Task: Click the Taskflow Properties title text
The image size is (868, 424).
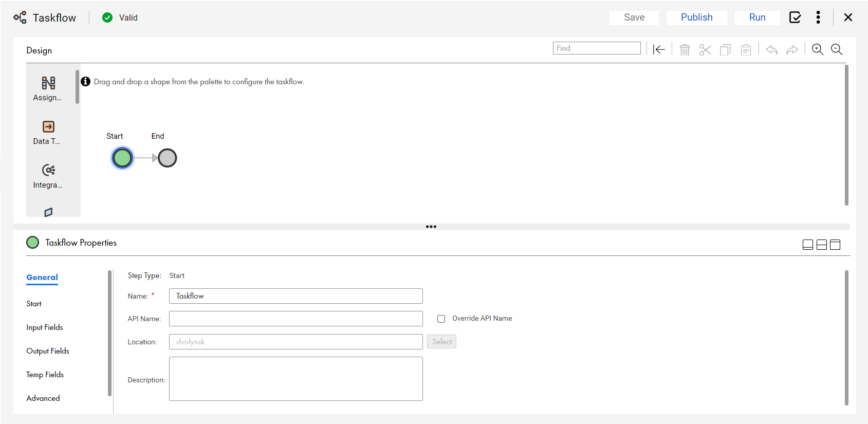Action: (81, 243)
